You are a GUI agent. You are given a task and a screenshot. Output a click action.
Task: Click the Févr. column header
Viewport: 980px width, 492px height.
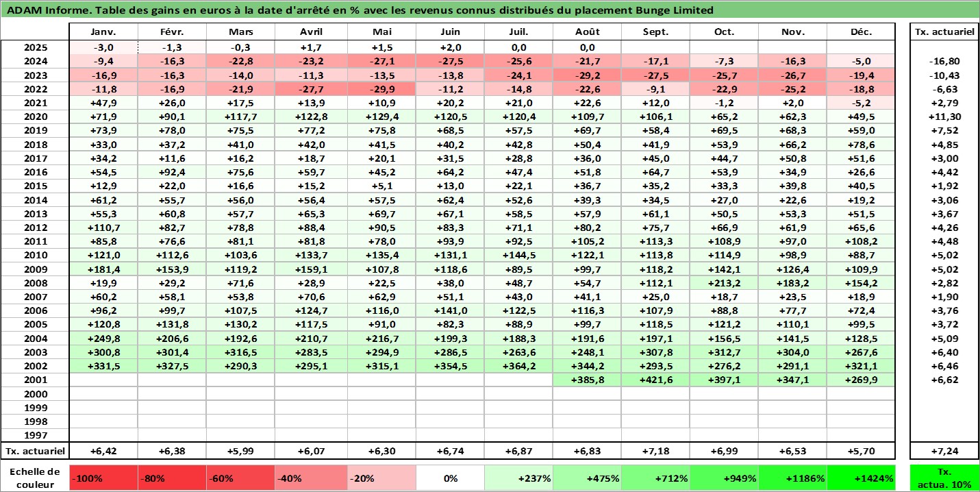[x=173, y=32]
